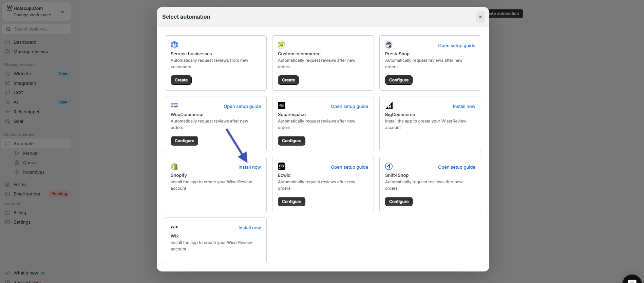This screenshot has height=283, width=644.
Task: Focus the Search features input field
Action: 36,29
